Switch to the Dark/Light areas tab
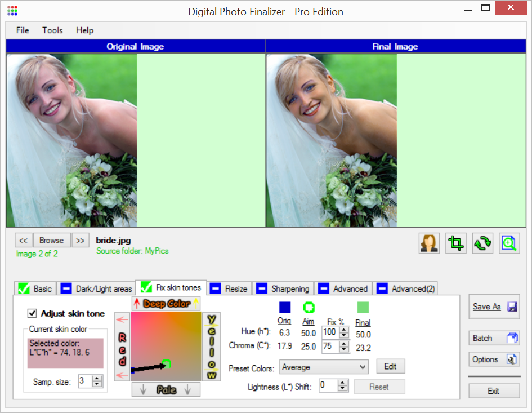The height and width of the screenshot is (413, 532). (x=97, y=288)
